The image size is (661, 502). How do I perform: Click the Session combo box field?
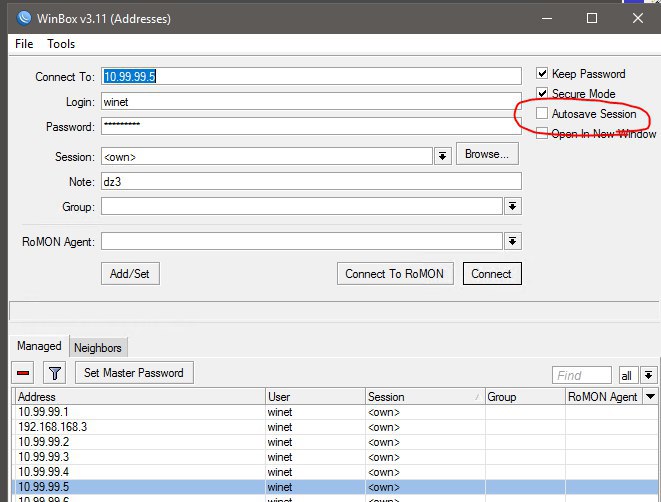tap(267, 156)
